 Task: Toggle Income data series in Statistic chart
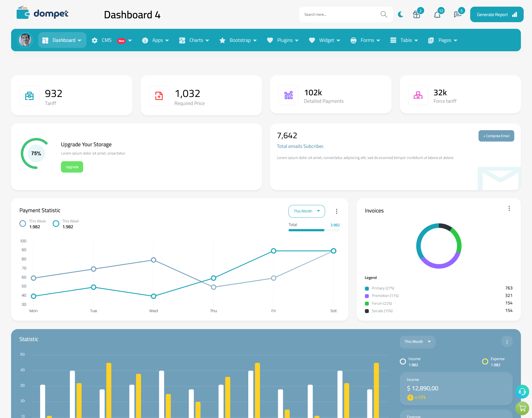402,362
